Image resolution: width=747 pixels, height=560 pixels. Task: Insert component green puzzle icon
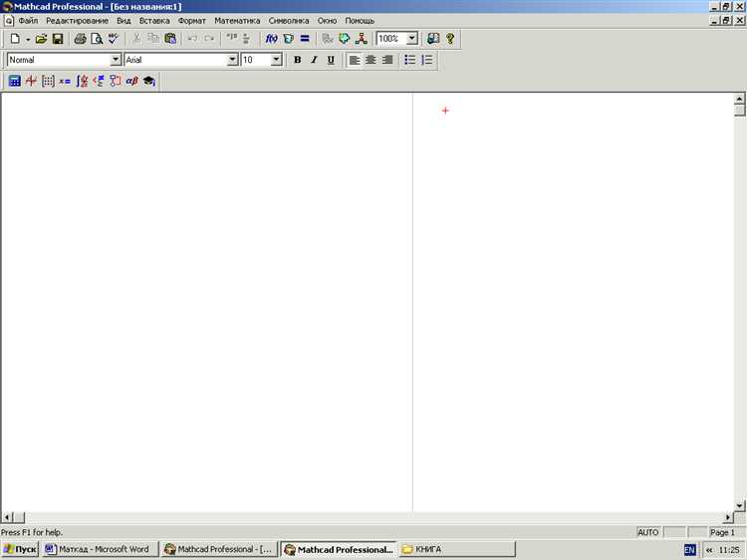point(344,39)
